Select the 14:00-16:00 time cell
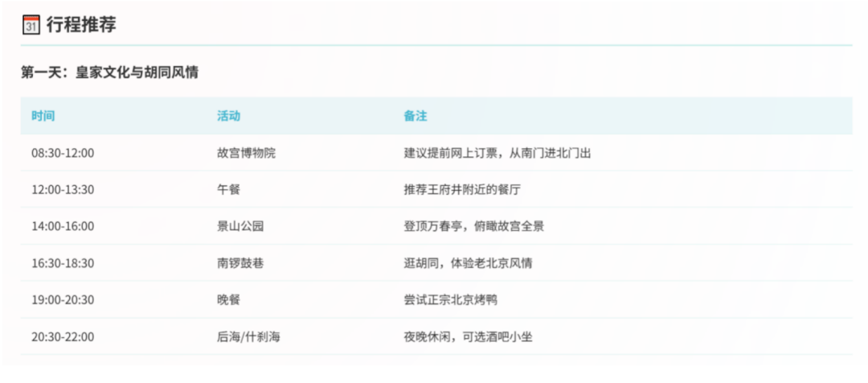Viewport: 868px width, 383px height. click(x=63, y=226)
